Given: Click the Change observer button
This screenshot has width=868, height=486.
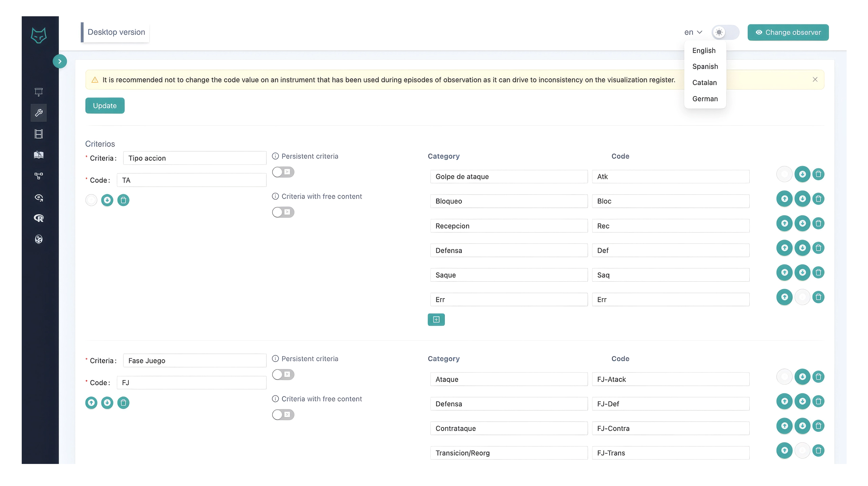Looking at the screenshot, I should [x=788, y=33].
